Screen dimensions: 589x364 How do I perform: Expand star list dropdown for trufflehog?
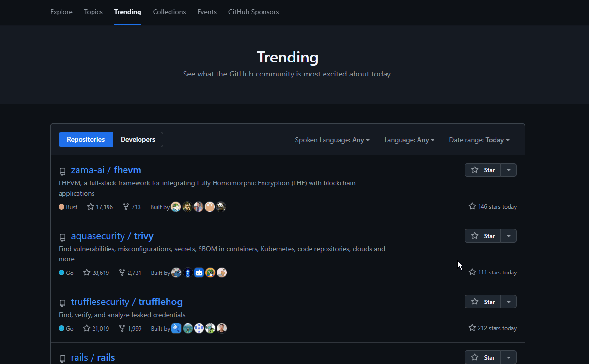(509, 302)
